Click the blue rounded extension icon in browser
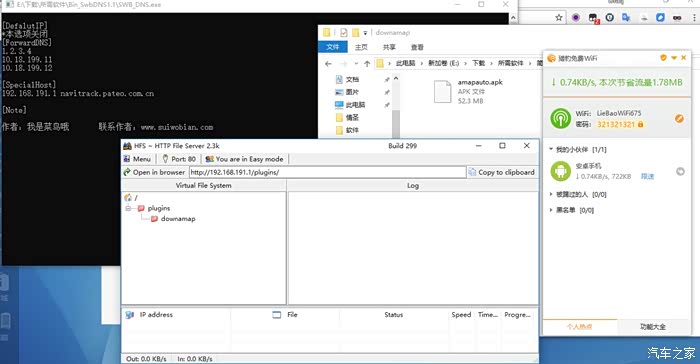The image size is (700, 364). 660,17
